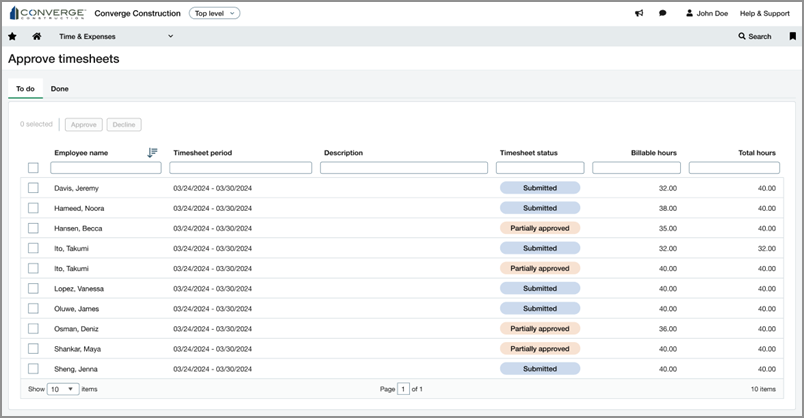Image resolution: width=804 pixels, height=418 pixels.
Task: Open the Show items per page dropdown
Action: tap(64, 388)
